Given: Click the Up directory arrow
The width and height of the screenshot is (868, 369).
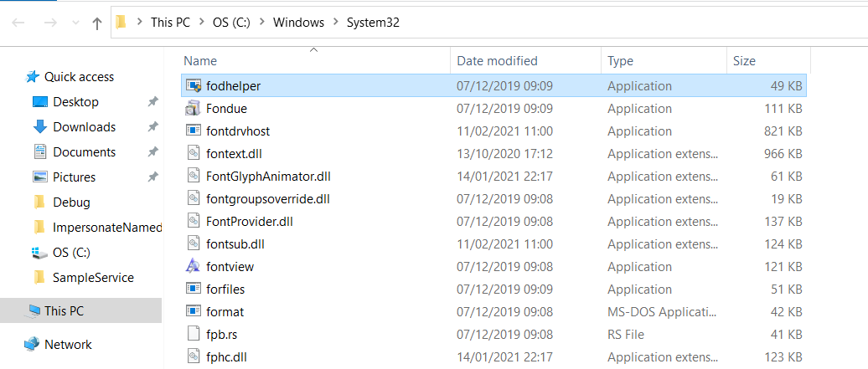Looking at the screenshot, I should [97, 23].
